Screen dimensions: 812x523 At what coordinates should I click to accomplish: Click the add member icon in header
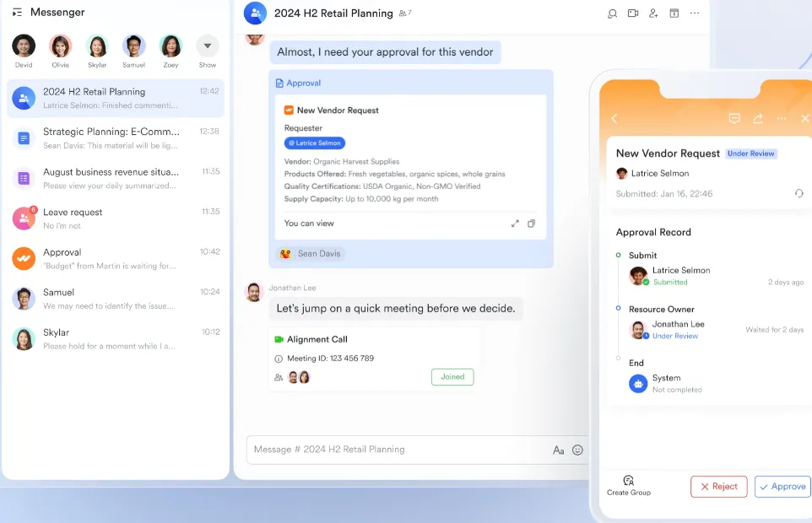point(653,13)
